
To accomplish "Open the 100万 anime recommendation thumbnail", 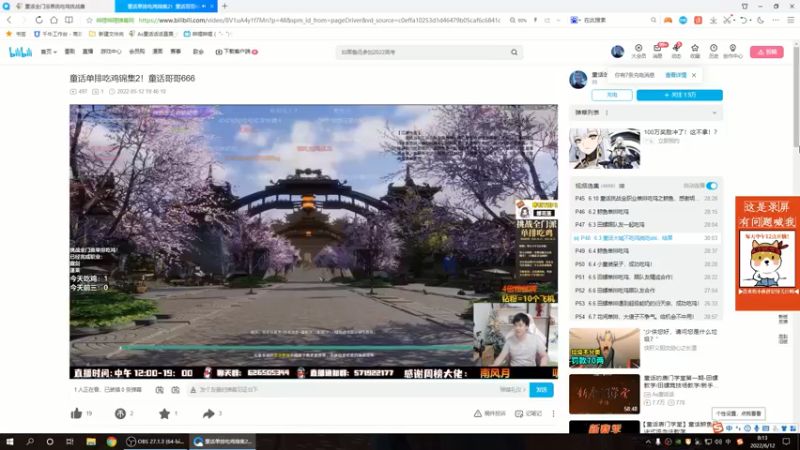I will click(x=604, y=148).
